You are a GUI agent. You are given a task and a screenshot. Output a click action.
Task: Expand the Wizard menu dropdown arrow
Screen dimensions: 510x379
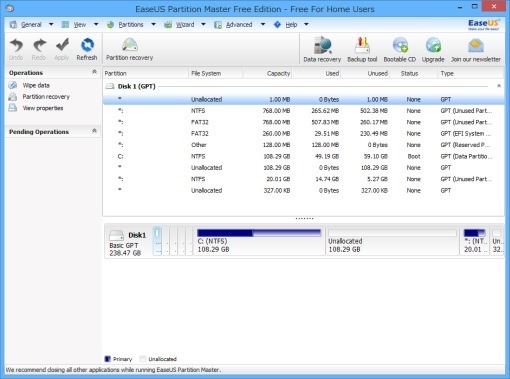203,24
